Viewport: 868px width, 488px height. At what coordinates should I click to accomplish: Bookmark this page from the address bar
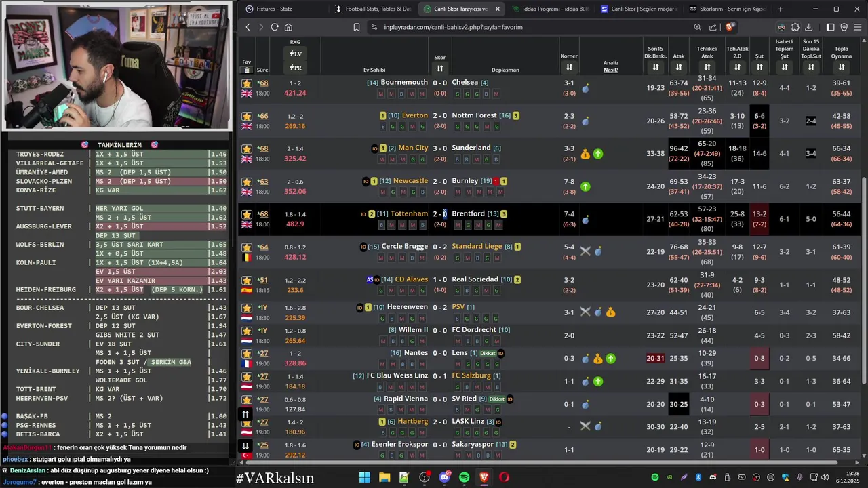357,27
